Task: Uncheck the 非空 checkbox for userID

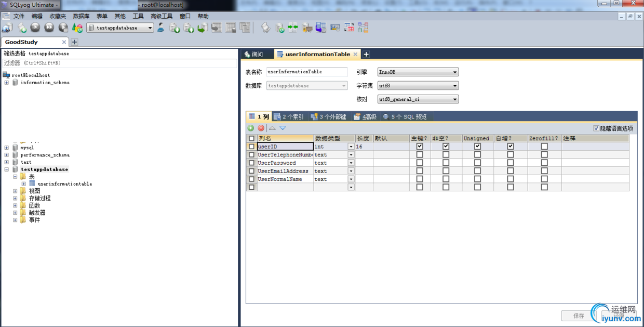Action: coord(446,147)
